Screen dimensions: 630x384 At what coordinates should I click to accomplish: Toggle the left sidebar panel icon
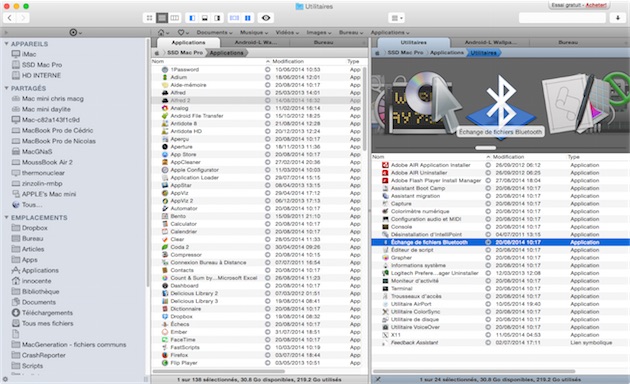[192, 18]
